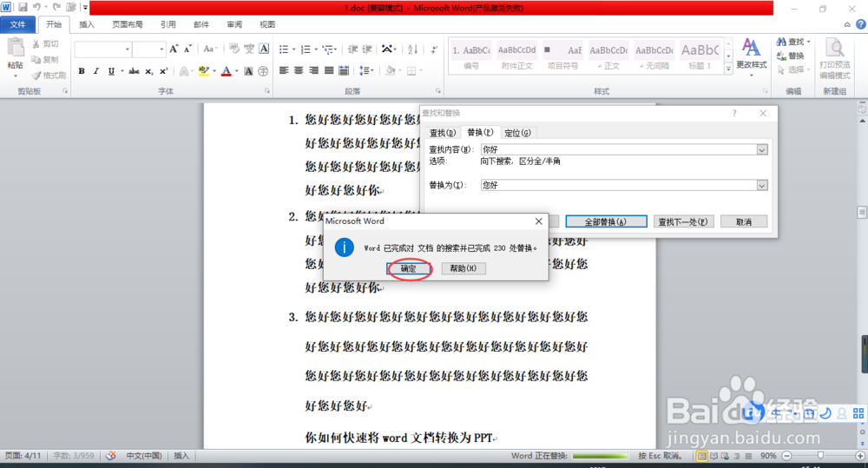This screenshot has height=468, width=868.
Task: Click the Paste clipboard icon
Action: click(16, 49)
